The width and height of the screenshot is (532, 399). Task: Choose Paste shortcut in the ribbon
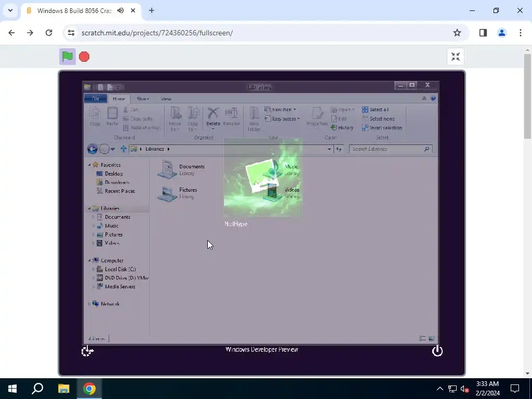pos(141,128)
